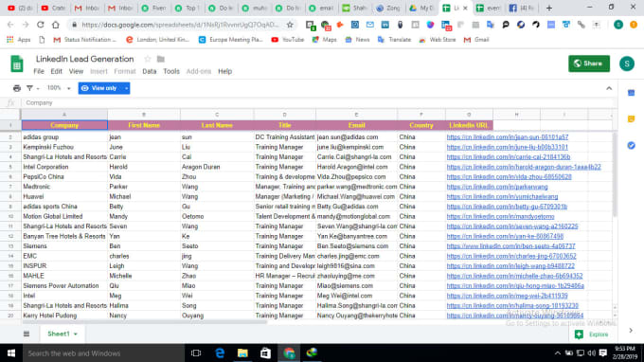Click the Company header cell
644x362 pixels.
[x=64, y=125]
